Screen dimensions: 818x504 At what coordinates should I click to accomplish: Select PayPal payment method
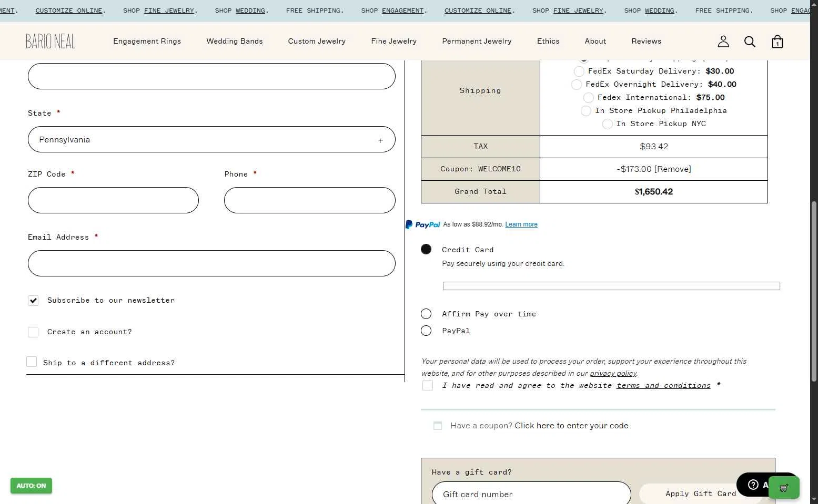point(426,331)
